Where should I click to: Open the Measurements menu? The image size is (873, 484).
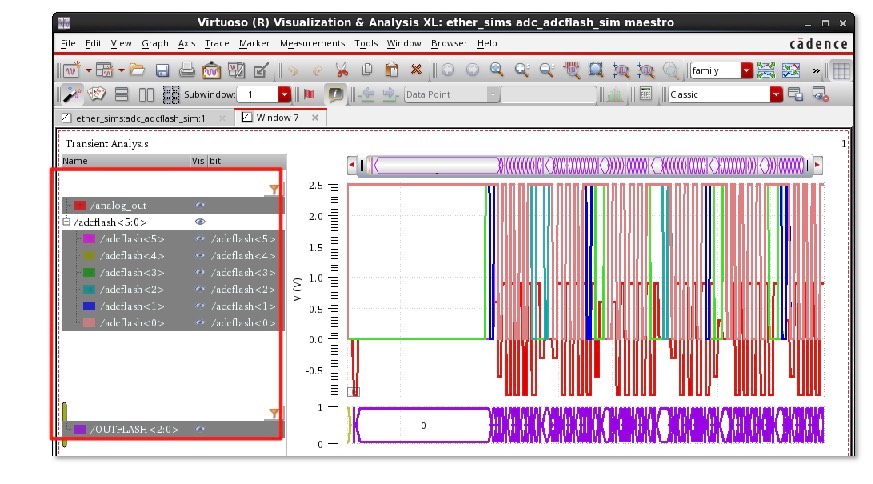pyautogui.click(x=312, y=43)
